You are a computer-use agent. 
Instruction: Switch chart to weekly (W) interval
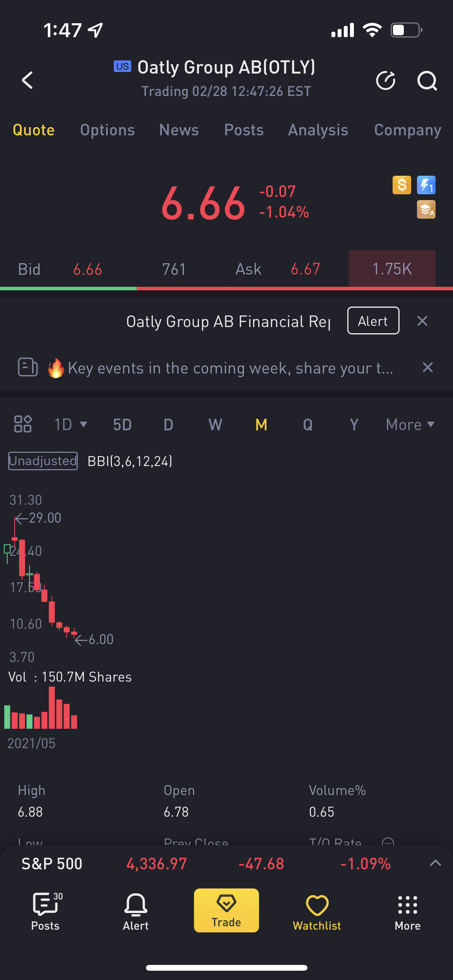pos(215,425)
